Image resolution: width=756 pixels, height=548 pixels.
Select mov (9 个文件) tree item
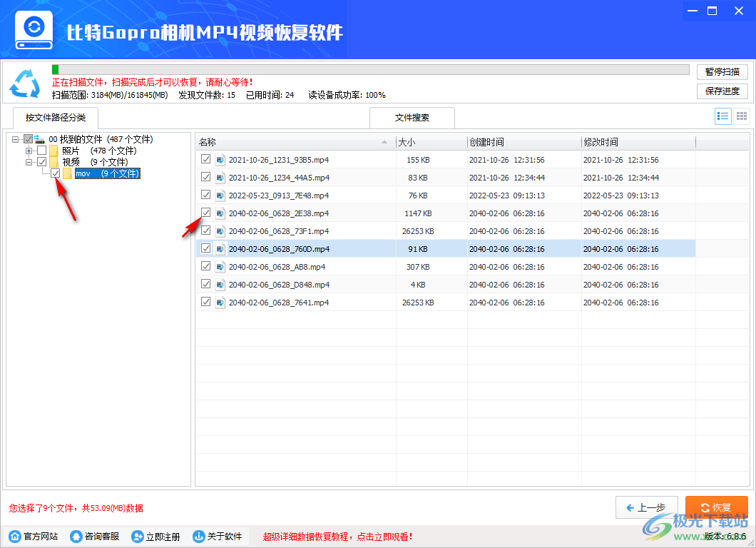[108, 173]
